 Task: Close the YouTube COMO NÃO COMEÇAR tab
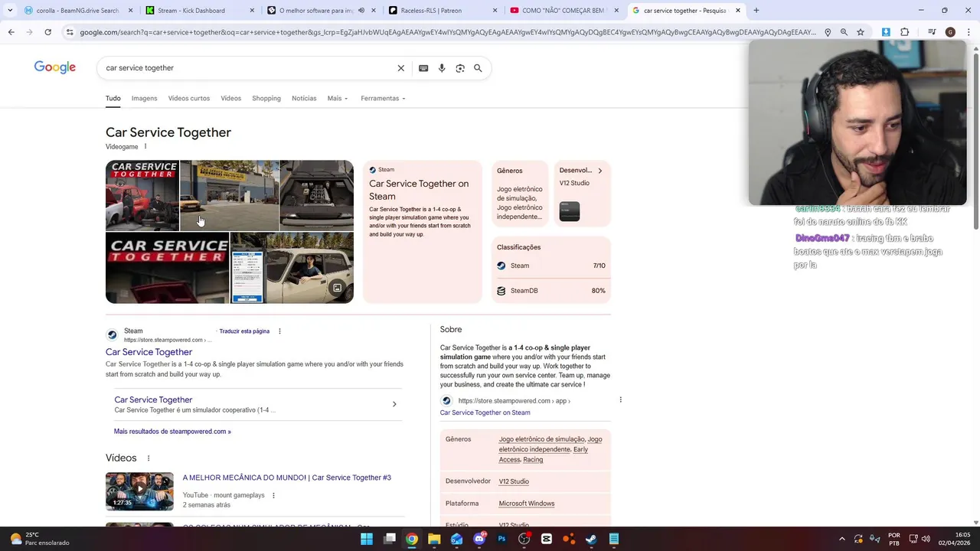click(616, 11)
